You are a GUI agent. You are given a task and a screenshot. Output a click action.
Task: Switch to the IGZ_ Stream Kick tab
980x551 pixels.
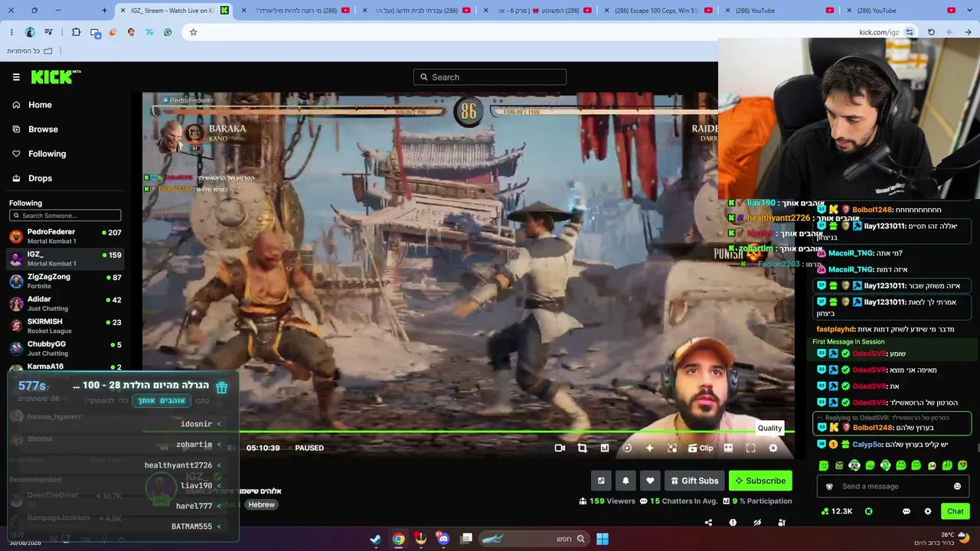point(172,11)
